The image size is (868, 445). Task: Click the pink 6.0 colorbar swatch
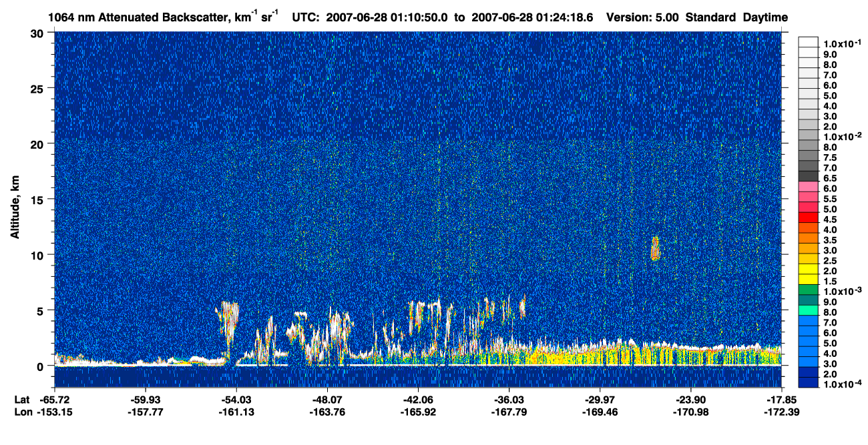pyautogui.click(x=809, y=187)
